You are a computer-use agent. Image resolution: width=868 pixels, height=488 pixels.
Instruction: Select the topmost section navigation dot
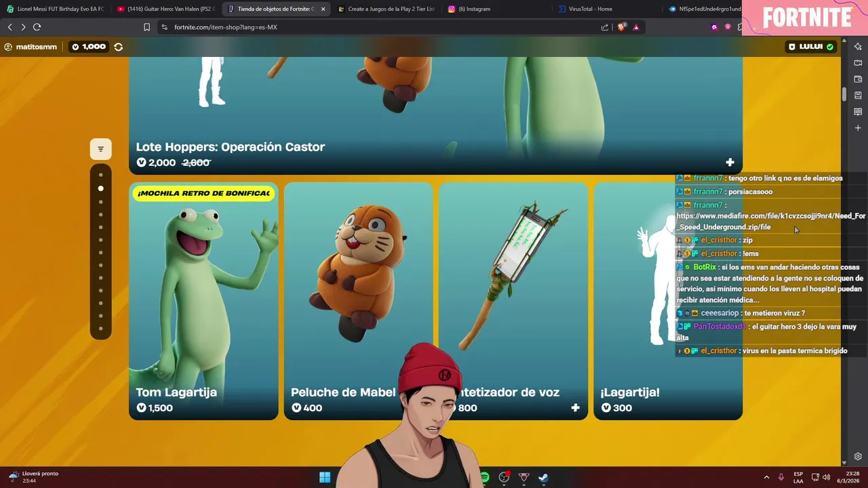[101, 175]
